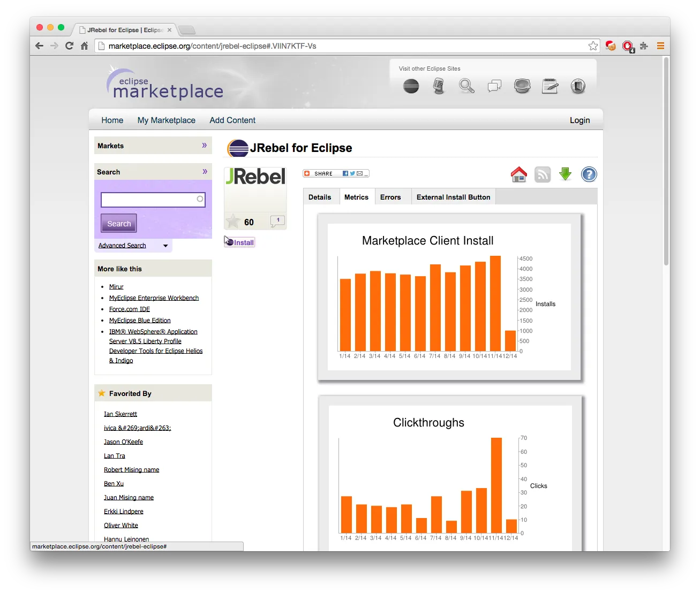
Task: Switch to the Details tab
Action: click(320, 197)
